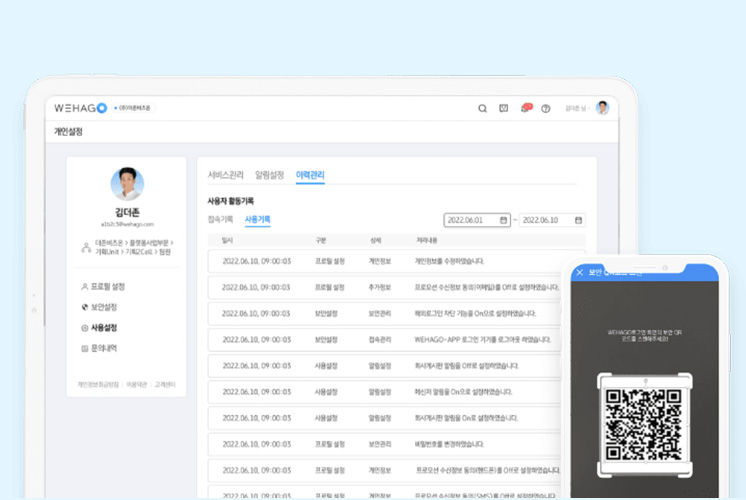Open 프로필 설정 in the sidebar
746x500 pixels.
coord(108,286)
